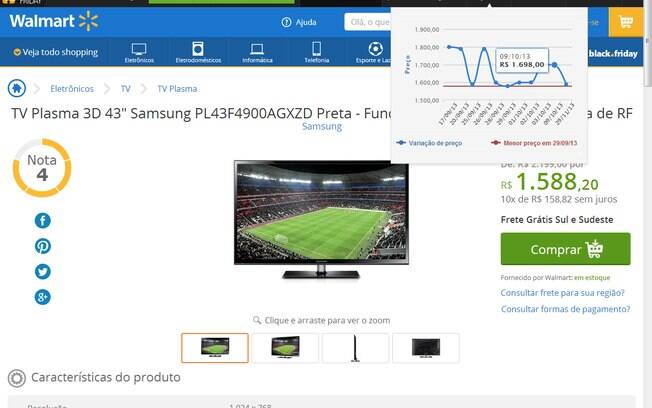
Task: Click Frete Grátis Sul e Sudeste text
Action: click(x=557, y=220)
